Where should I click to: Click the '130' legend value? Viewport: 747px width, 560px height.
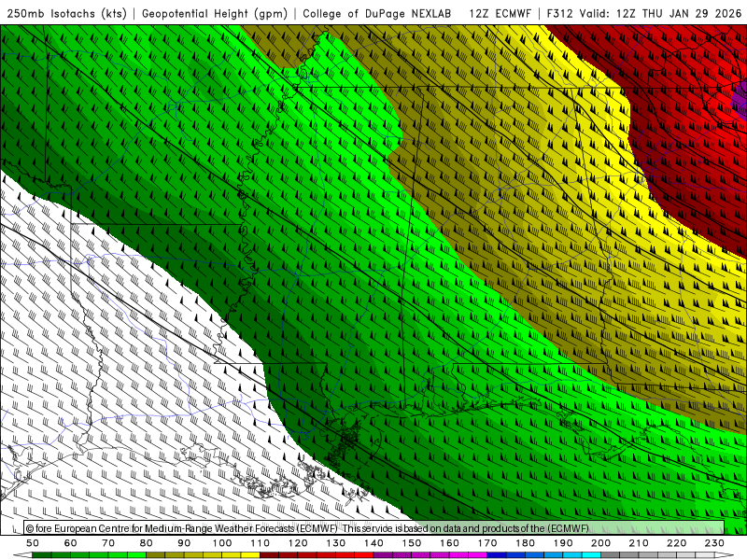[336, 543]
